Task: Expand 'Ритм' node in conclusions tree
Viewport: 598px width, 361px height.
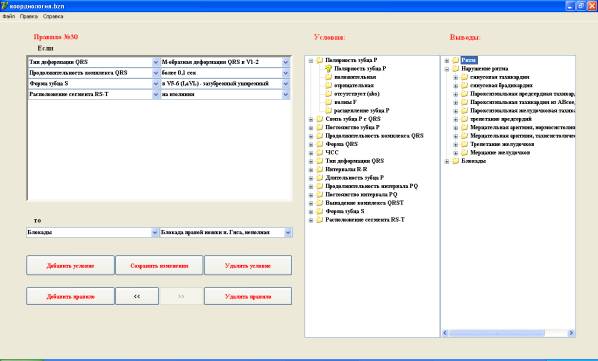Action: click(447, 61)
